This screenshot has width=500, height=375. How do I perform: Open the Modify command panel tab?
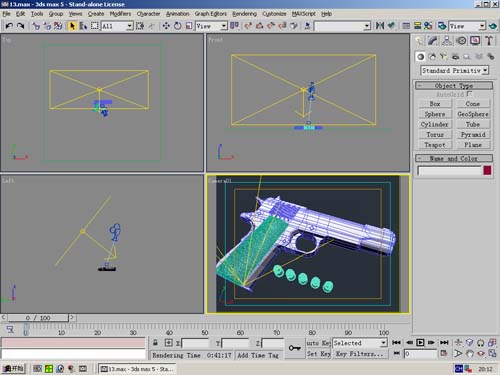point(433,41)
